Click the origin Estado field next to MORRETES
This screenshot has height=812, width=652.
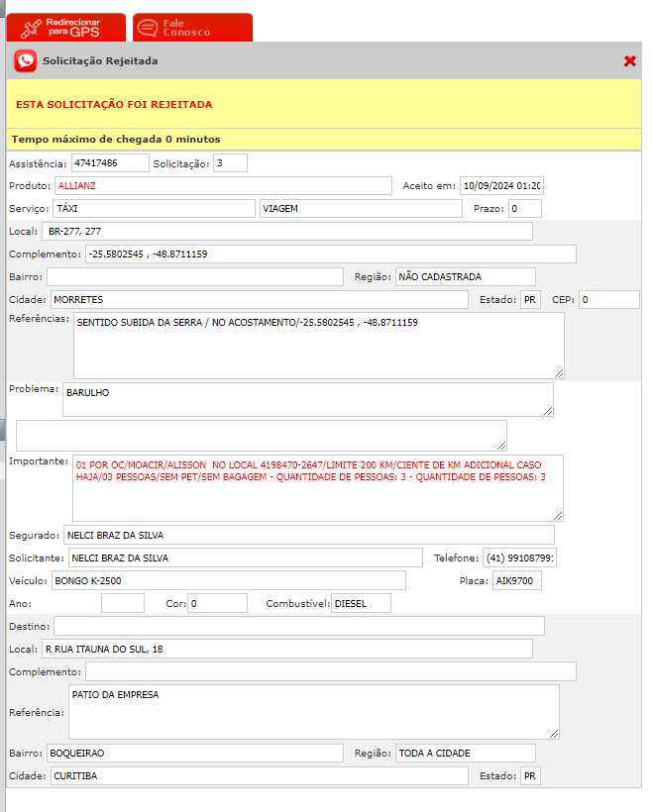click(x=531, y=300)
